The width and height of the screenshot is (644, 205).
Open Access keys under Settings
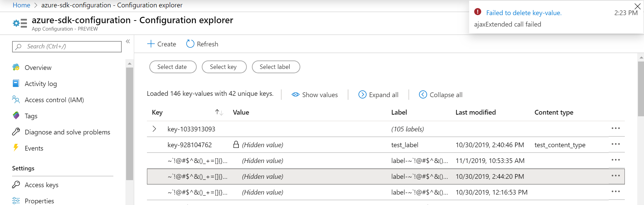click(x=41, y=185)
